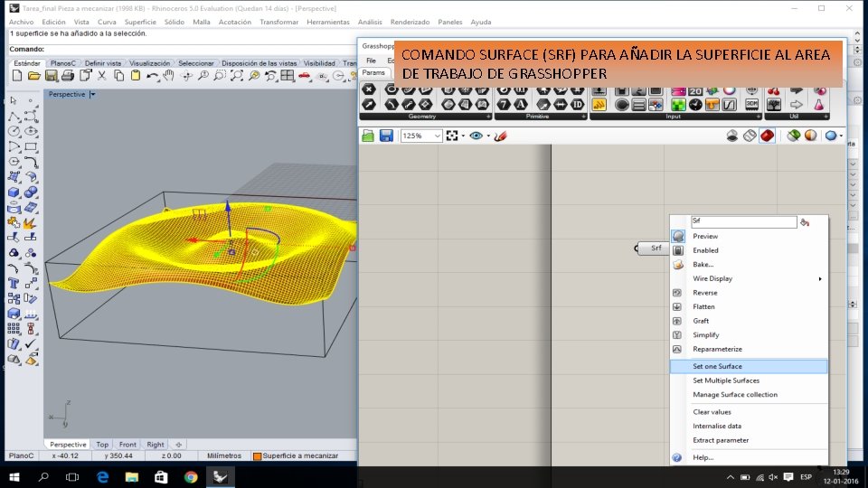
Task: Open the Transformar menu
Action: pos(279,22)
